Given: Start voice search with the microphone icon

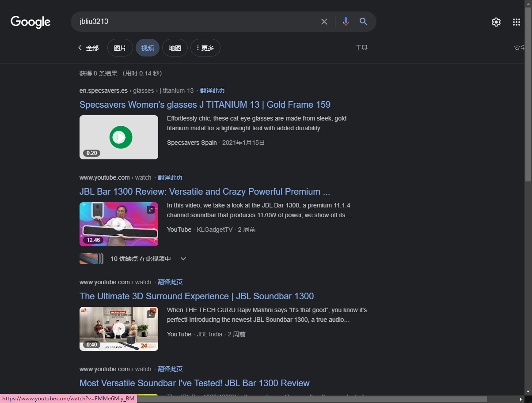Looking at the screenshot, I should (346, 22).
